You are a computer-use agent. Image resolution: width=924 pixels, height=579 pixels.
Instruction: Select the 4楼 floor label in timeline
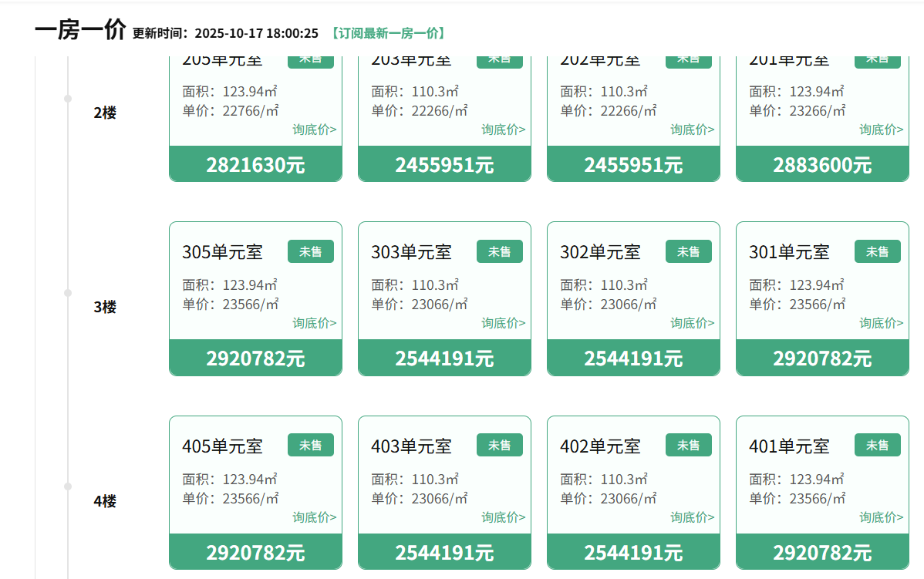pos(105,501)
